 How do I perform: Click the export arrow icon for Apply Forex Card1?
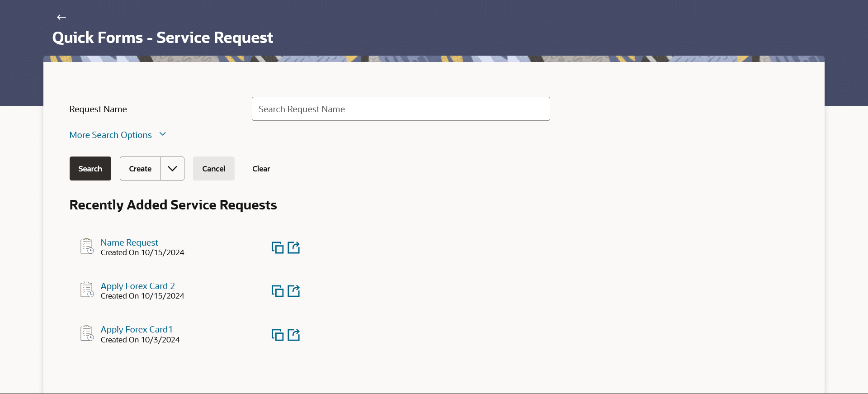[x=294, y=335]
